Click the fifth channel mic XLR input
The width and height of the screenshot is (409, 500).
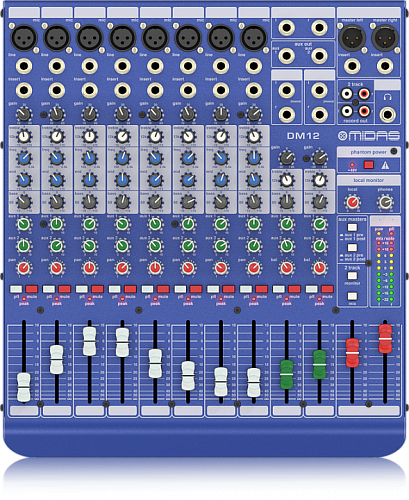pyautogui.click(x=155, y=38)
